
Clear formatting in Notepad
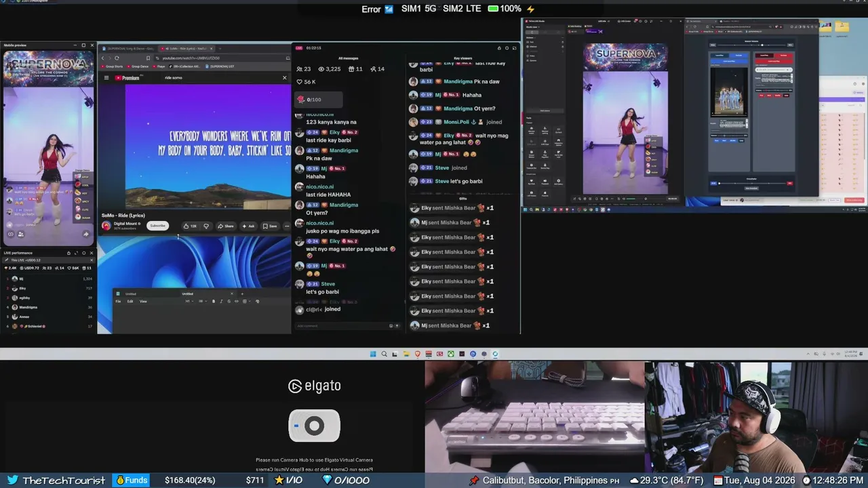(257, 301)
